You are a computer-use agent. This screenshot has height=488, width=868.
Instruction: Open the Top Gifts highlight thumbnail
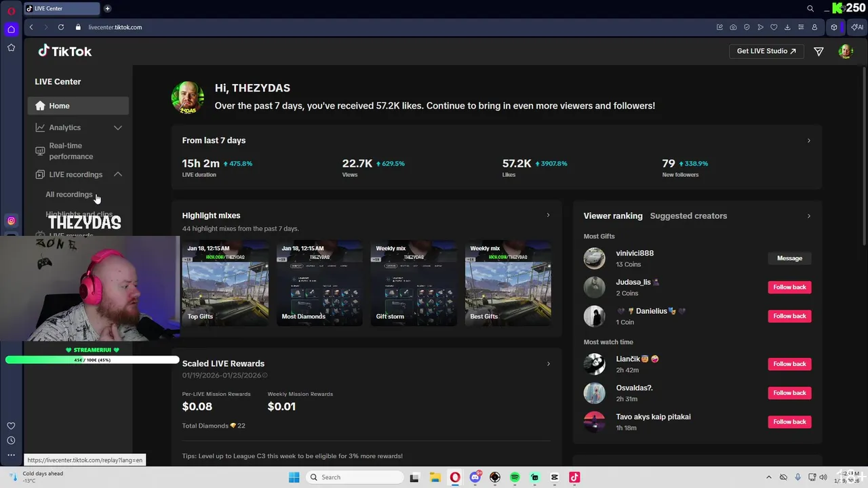click(225, 283)
